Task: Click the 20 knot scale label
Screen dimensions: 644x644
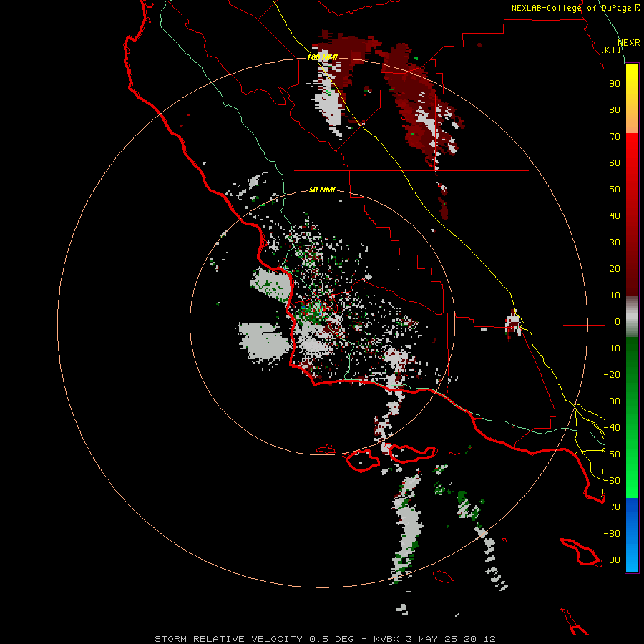Action: coord(615,269)
